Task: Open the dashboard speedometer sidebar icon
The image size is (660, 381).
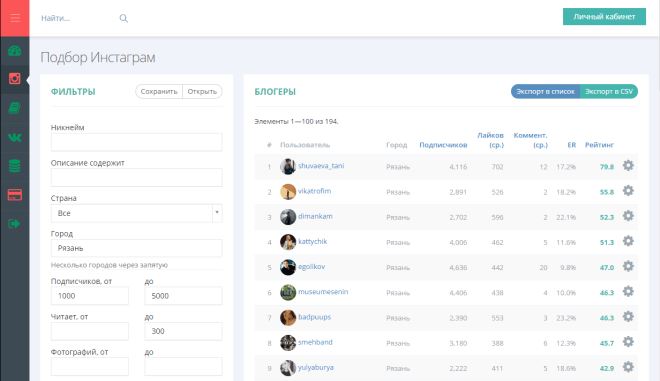Action: click(x=15, y=51)
